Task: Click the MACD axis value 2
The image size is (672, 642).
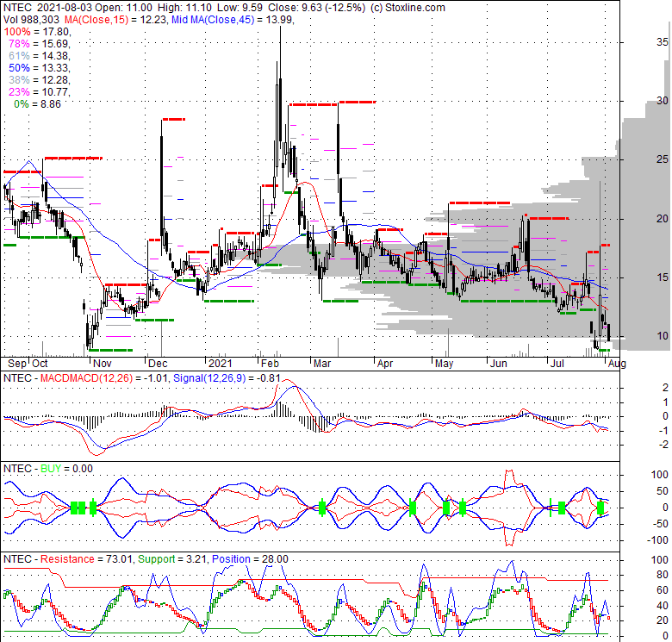Action: pos(665,388)
